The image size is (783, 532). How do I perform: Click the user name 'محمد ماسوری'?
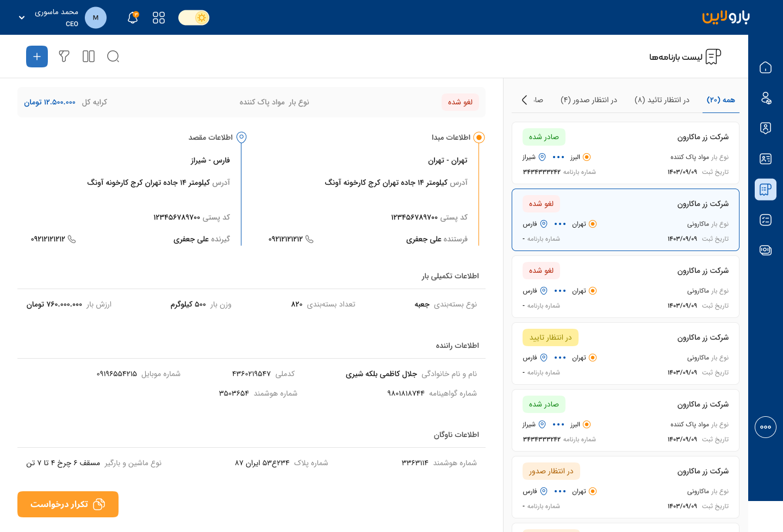point(57,12)
